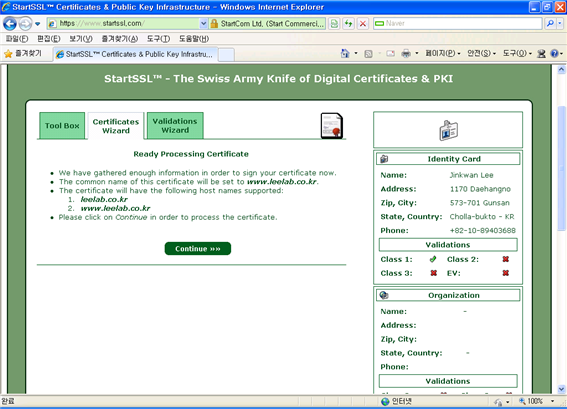Click the green Continue button
Image resolution: width=567 pixels, height=409 pixels.
(x=197, y=249)
